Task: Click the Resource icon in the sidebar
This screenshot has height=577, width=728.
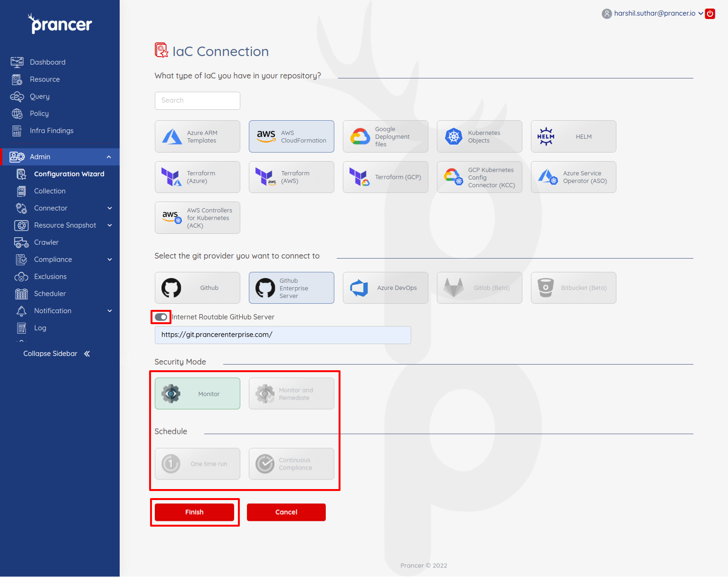Action: (x=17, y=79)
